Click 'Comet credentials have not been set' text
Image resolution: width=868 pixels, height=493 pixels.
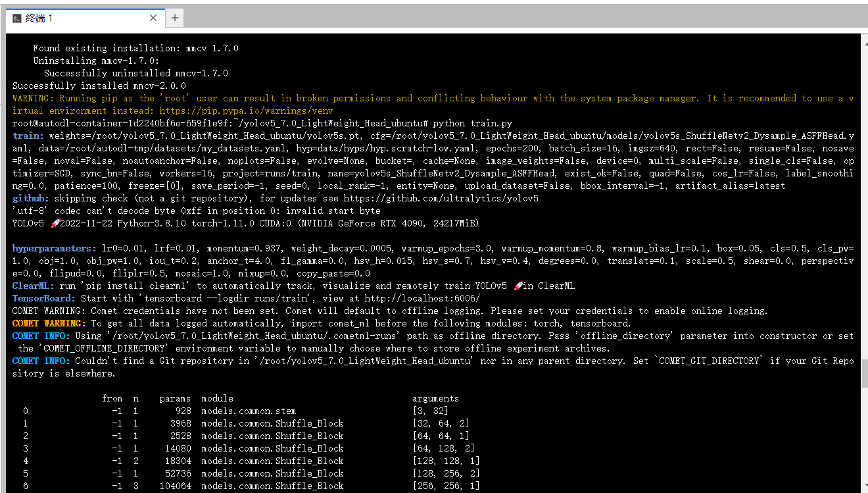[183, 311]
